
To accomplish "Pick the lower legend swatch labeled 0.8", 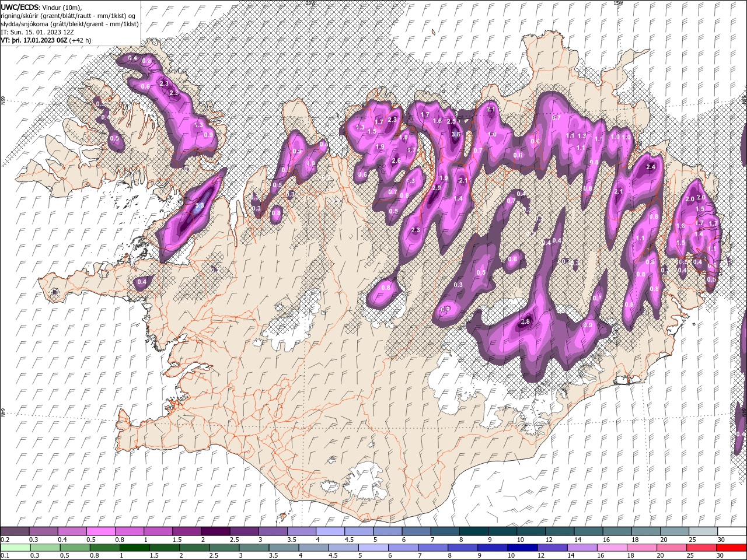I will [104, 547].
